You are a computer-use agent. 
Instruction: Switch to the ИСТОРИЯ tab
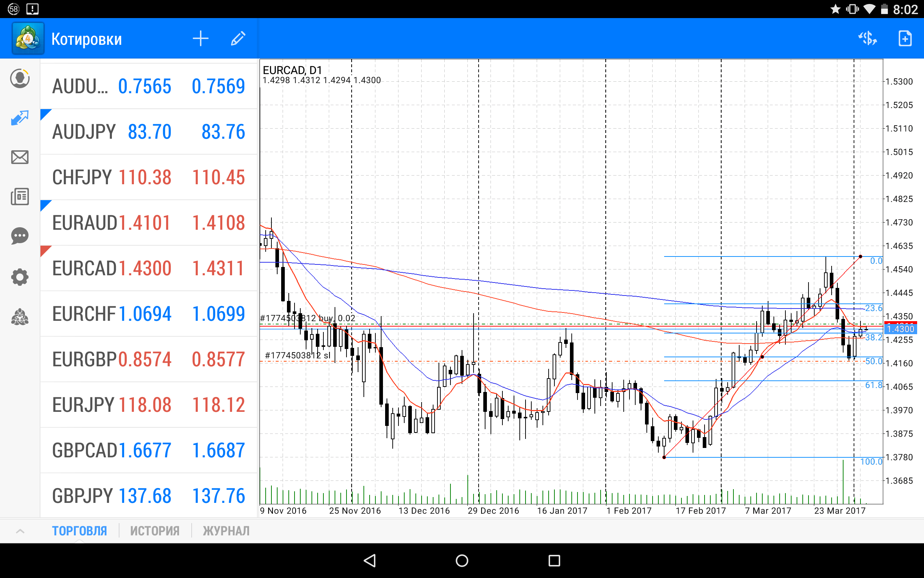pos(154,531)
